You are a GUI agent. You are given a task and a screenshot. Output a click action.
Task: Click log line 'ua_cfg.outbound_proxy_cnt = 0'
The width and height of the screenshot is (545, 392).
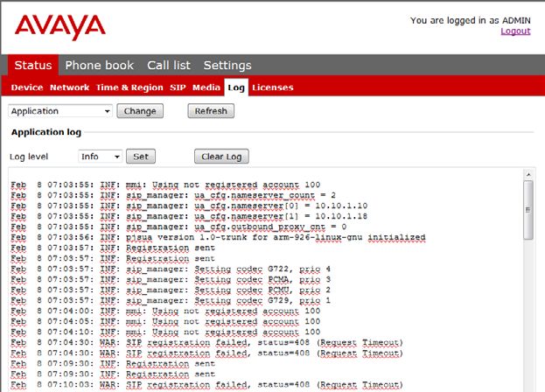178,227
